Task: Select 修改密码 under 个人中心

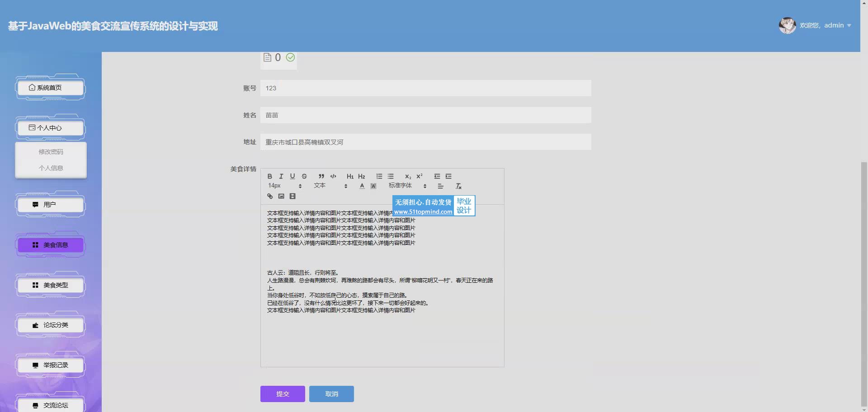Action: [51, 152]
